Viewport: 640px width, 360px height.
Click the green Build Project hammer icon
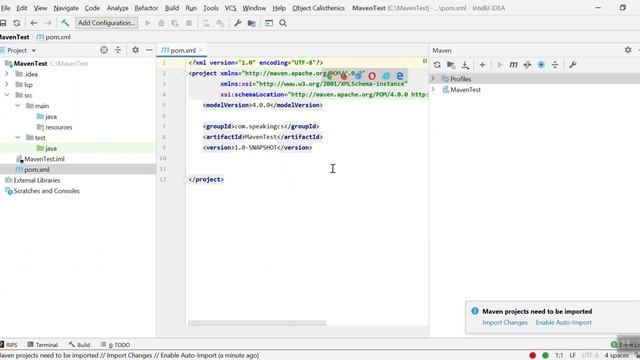click(x=65, y=23)
